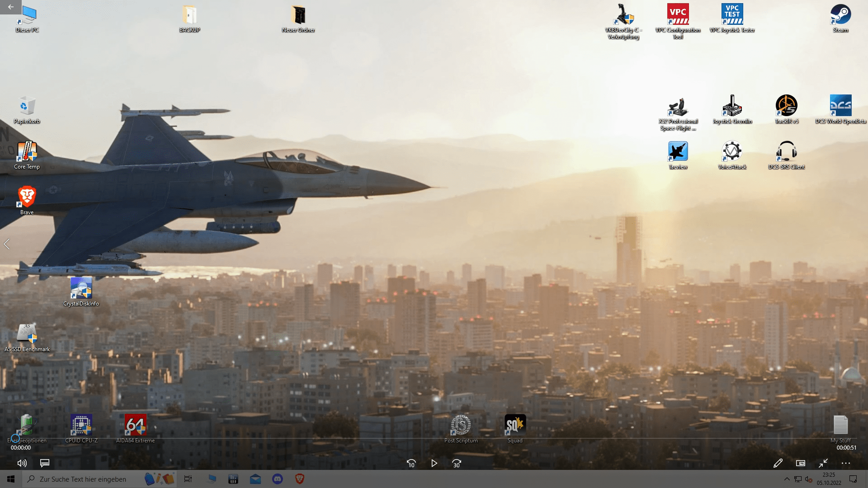
Task: Open the Dieser PC desktop icon
Action: coord(27,19)
